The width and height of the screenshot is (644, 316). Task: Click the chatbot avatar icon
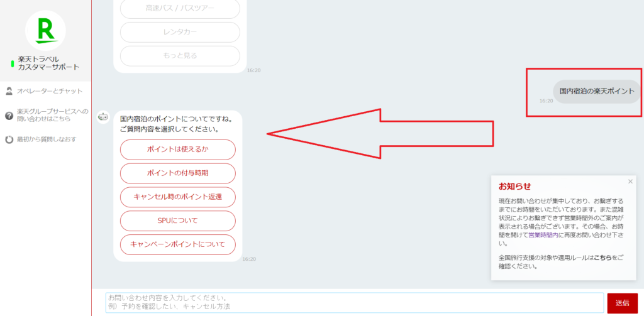(103, 117)
